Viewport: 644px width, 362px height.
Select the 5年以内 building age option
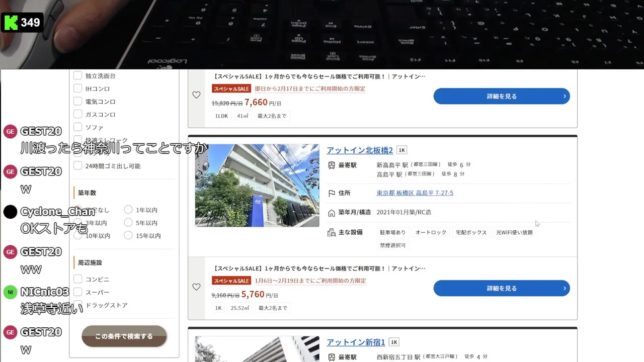coord(128,222)
